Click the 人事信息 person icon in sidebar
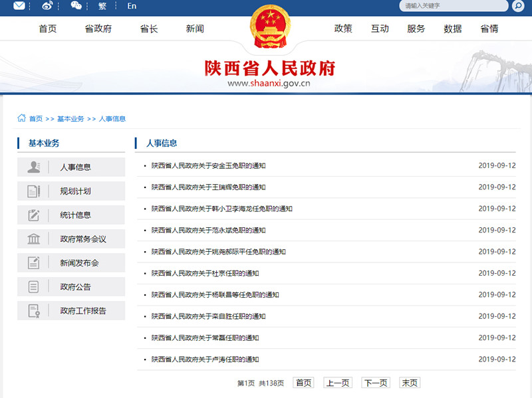 33,167
